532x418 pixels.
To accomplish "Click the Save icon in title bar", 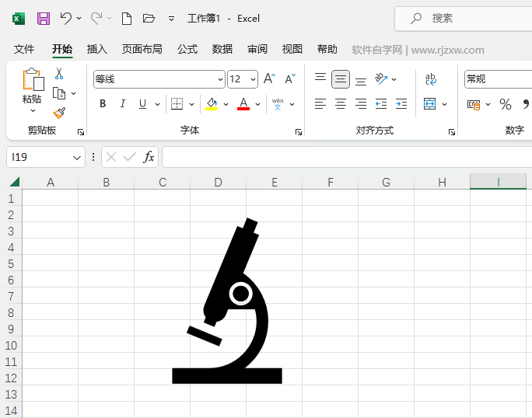I will (x=44, y=18).
